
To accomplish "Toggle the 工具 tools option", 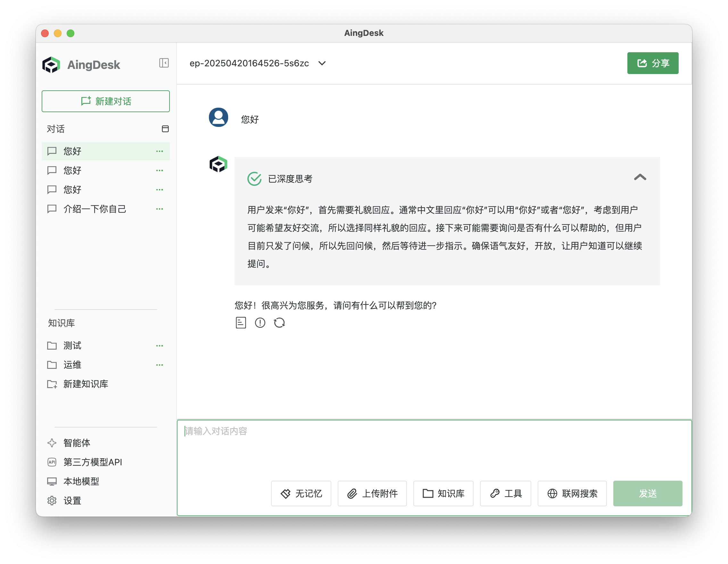I will click(x=505, y=493).
